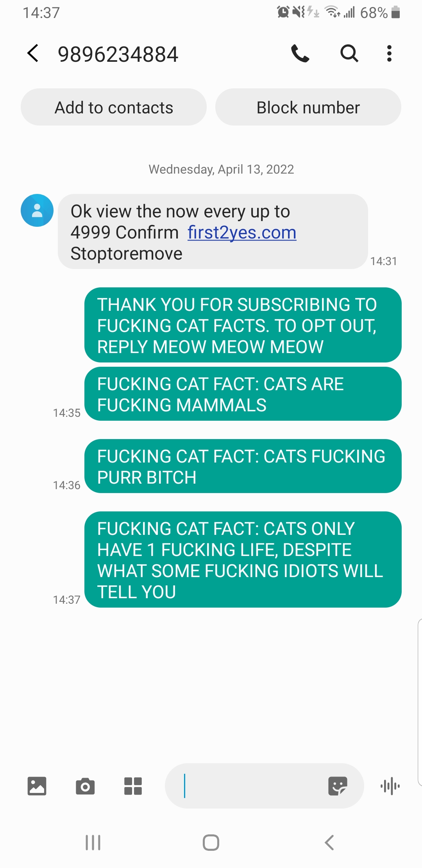
Task: Open Android recent apps navigation button
Action: [93, 843]
